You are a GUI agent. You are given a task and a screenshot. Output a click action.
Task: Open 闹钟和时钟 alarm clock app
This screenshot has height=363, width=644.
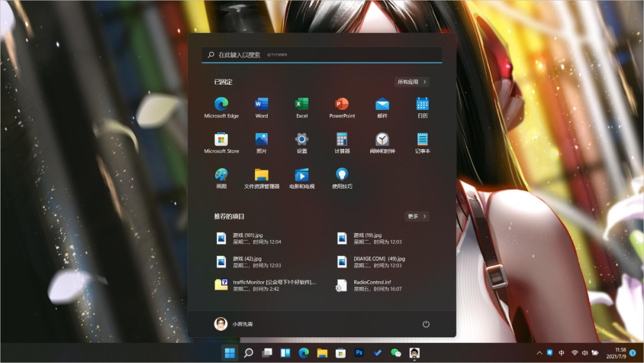tap(382, 143)
